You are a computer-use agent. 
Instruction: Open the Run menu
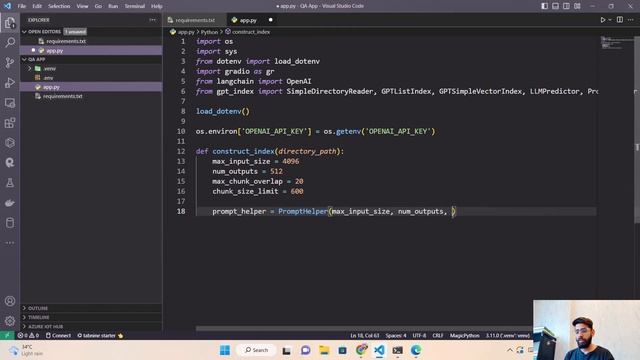(113, 6)
